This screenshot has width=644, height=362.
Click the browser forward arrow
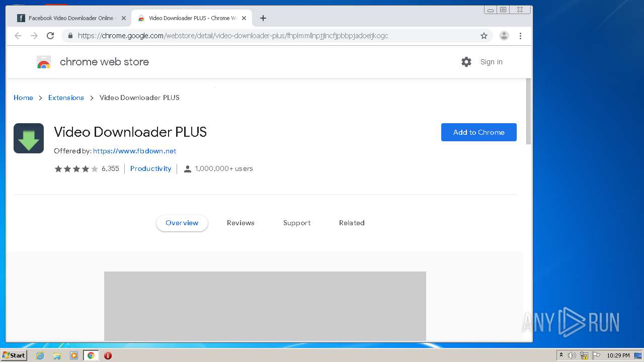pos(34,36)
